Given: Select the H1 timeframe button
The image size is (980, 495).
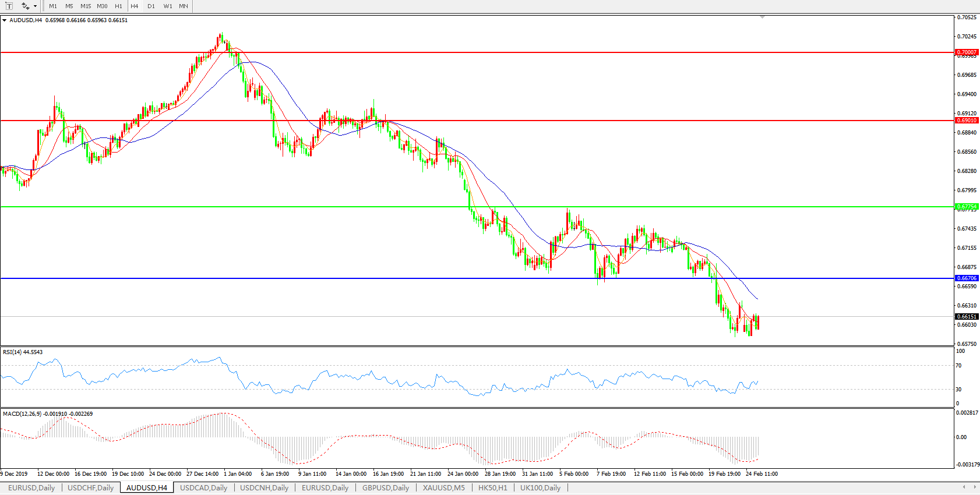Looking at the screenshot, I should 118,6.
